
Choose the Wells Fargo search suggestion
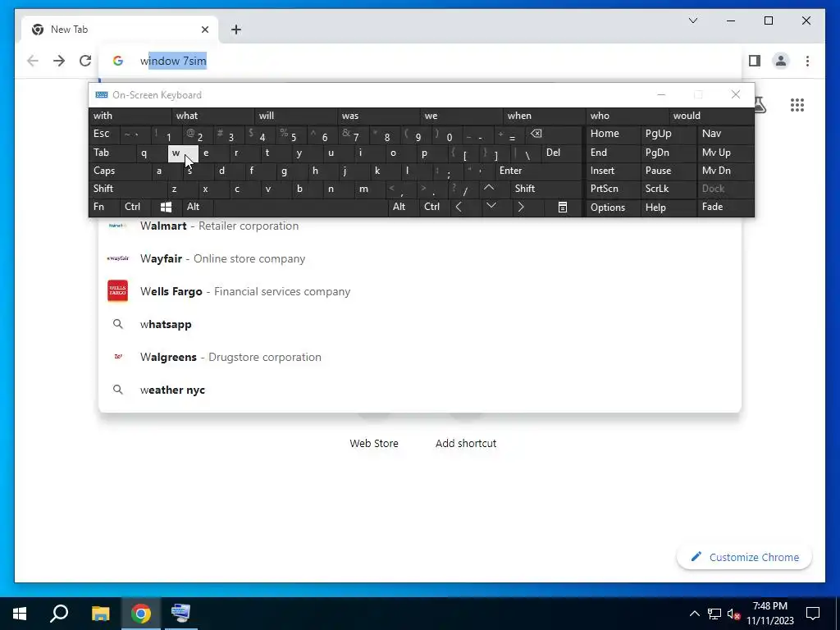coord(420,291)
